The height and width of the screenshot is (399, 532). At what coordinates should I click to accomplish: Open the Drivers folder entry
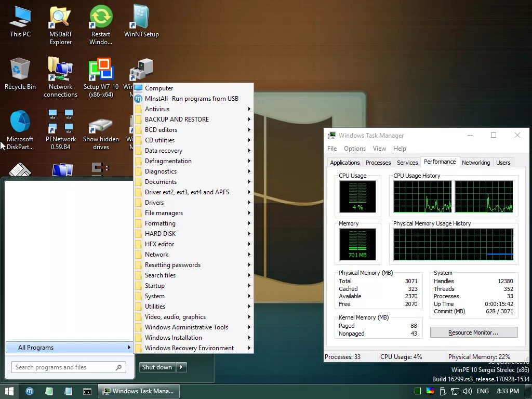[193, 203]
